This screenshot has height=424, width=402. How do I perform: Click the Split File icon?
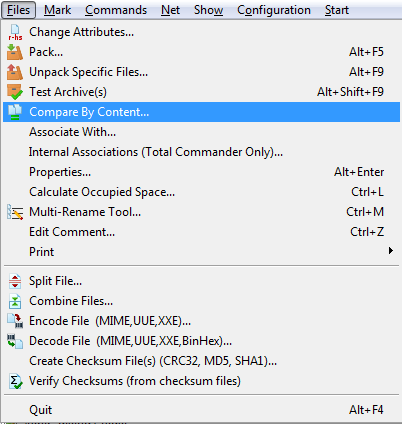click(x=15, y=281)
